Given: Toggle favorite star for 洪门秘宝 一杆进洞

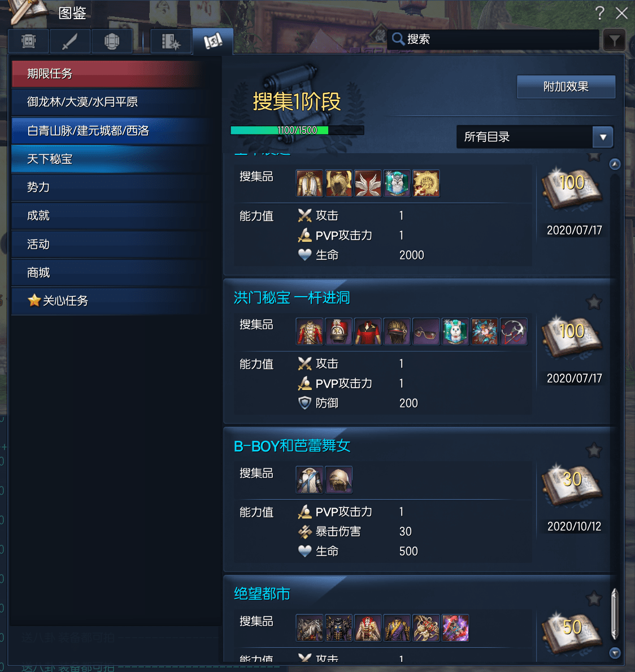Looking at the screenshot, I should coord(594,302).
